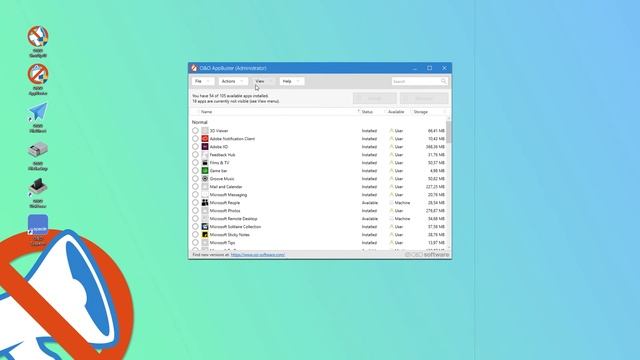The height and width of the screenshot is (360, 640).
Task: Click the Groove Music disc icon
Action: pos(205,179)
